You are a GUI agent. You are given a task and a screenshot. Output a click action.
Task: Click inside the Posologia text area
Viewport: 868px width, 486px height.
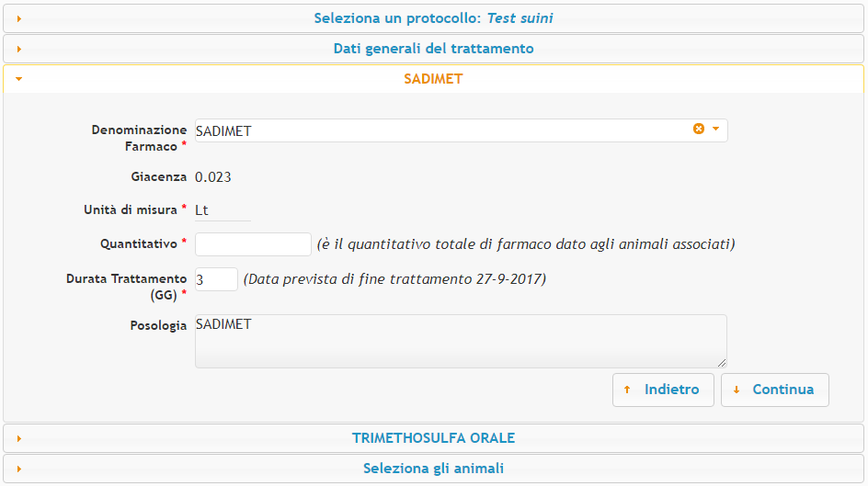point(461,341)
